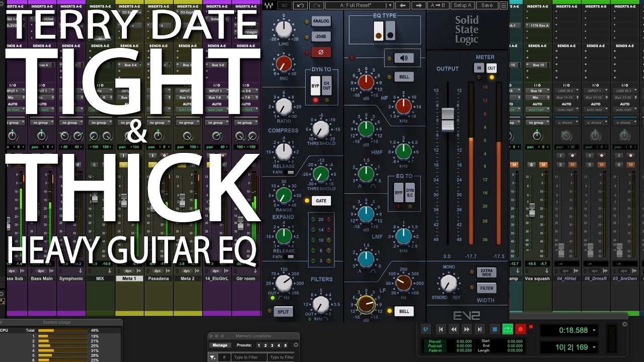Toggle DYN TO BYP switch

pyautogui.click(x=315, y=85)
